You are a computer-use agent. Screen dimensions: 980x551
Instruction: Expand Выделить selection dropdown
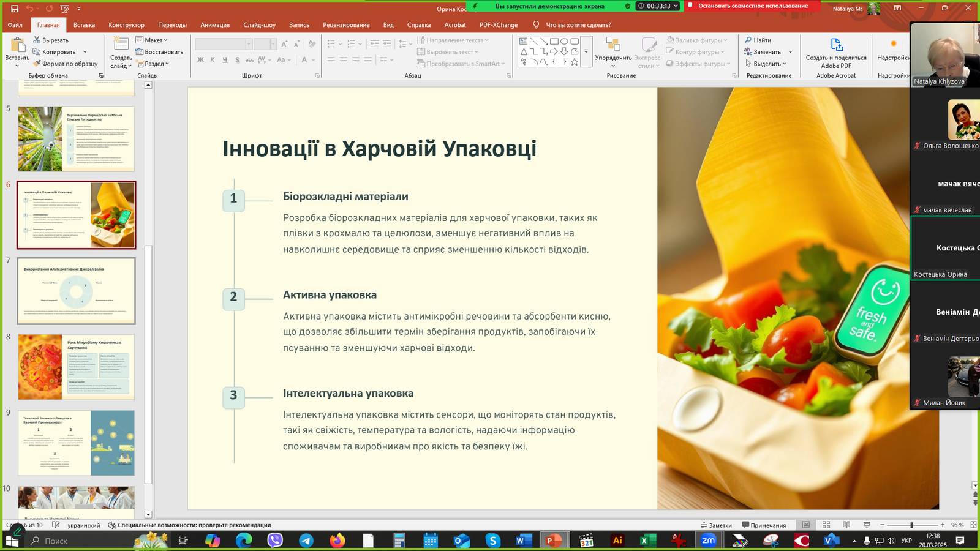pyautogui.click(x=766, y=64)
